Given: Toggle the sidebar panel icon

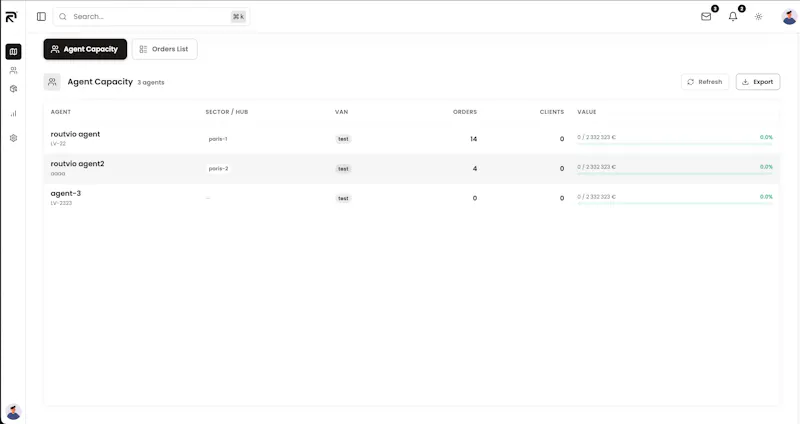Looking at the screenshot, I should click(41, 17).
